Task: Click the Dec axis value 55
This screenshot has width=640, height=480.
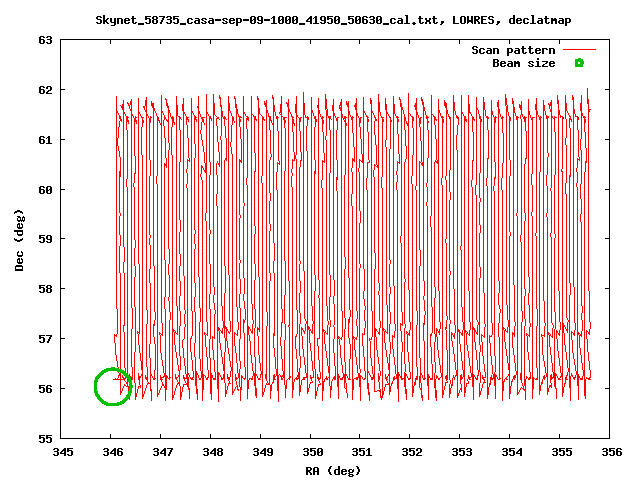Action: [45, 439]
